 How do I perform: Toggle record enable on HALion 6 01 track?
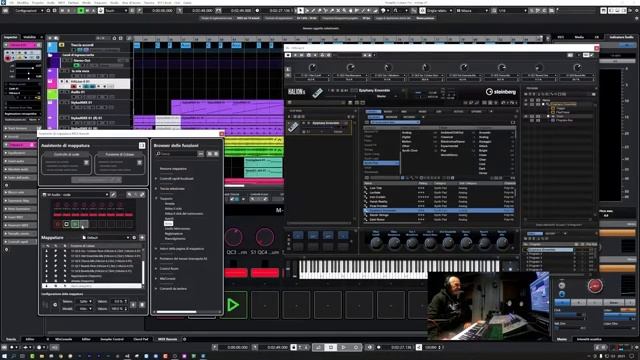tap(74, 86)
